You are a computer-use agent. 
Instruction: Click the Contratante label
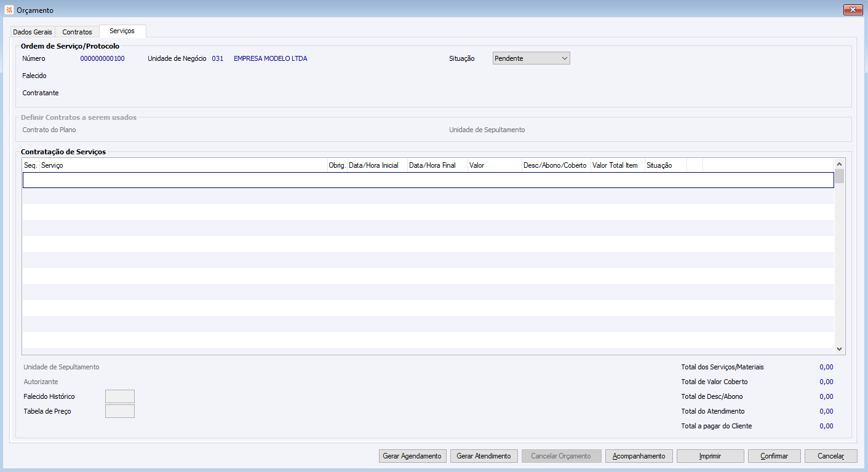[41, 93]
